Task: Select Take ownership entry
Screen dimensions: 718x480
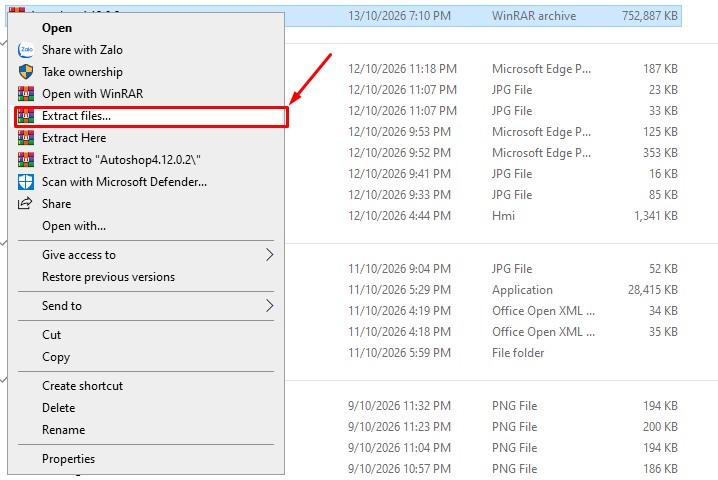Action: [82, 72]
